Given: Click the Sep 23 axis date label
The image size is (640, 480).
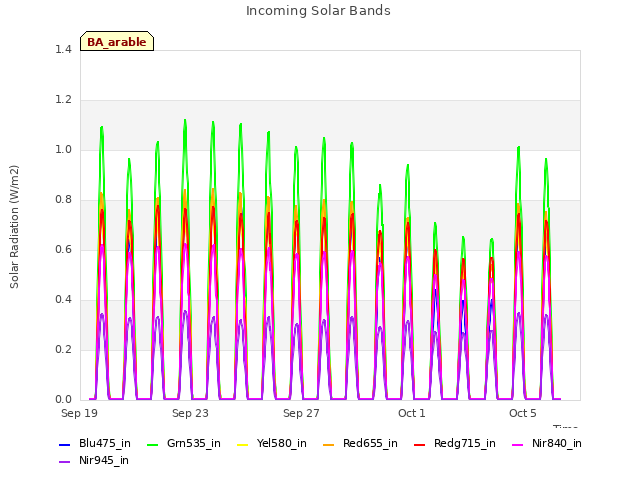Looking at the screenshot, I should (190, 413).
